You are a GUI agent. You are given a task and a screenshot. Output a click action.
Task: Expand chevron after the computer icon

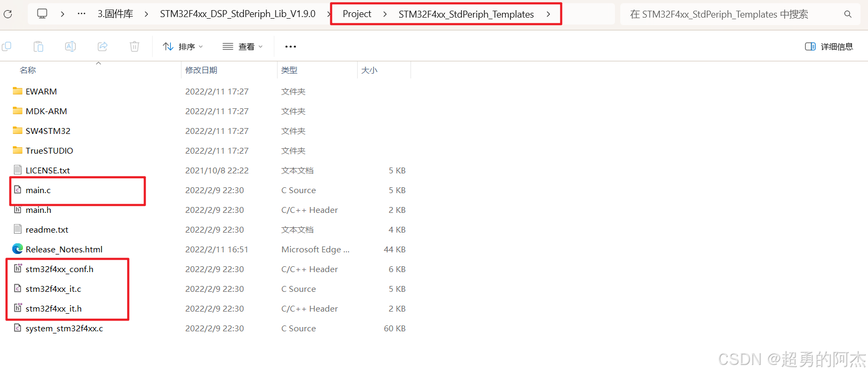(62, 14)
